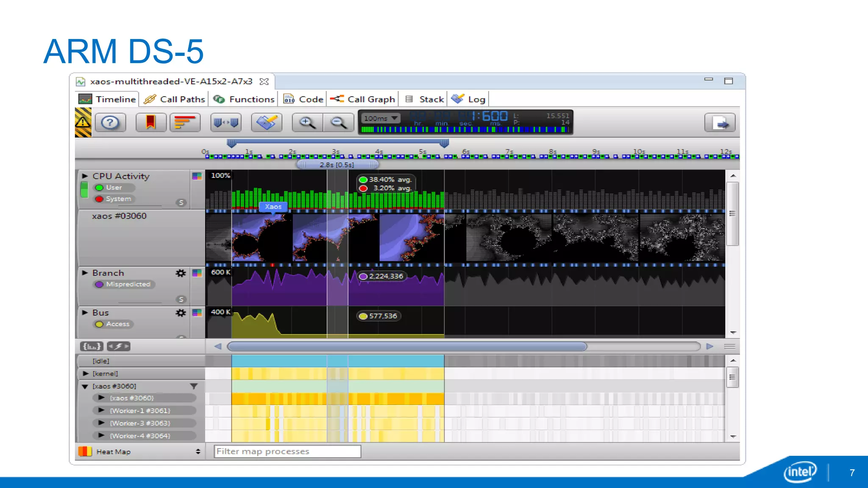Click the red bookmark toolbar icon
Viewport: 868px width, 488px height.
tap(150, 123)
